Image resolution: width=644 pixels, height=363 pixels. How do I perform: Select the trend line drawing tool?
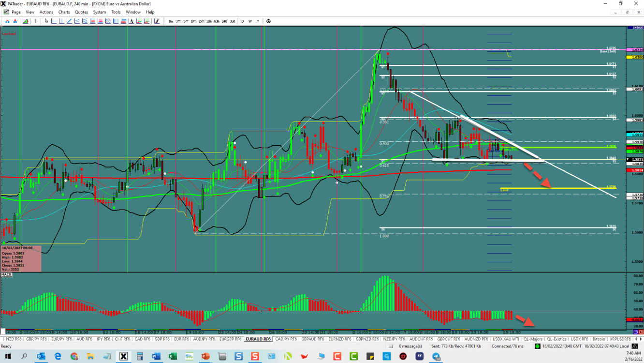click(69, 21)
